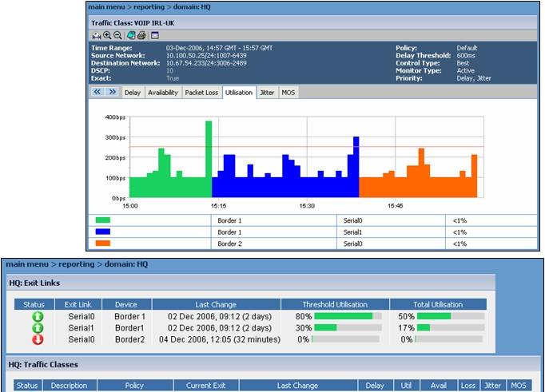Open the MOS tab
The height and width of the screenshot is (392, 545).
(x=288, y=93)
